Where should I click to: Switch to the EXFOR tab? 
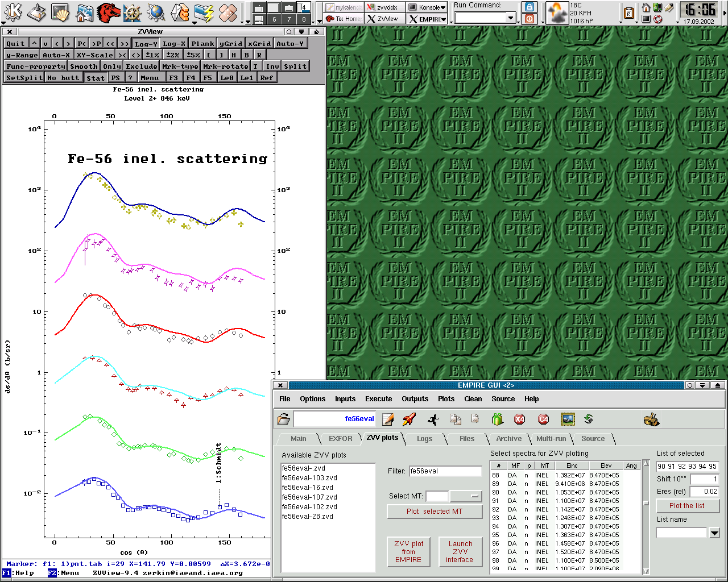click(340, 439)
